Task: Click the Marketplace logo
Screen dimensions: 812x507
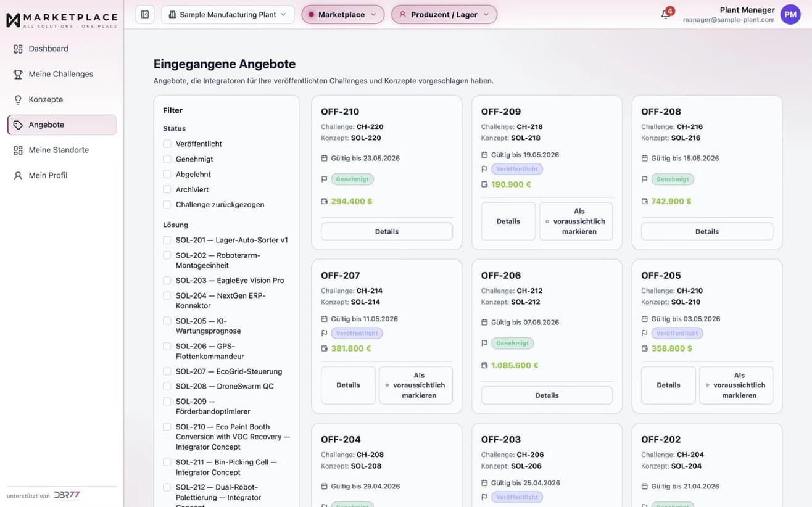Action: [x=62, y=20]
